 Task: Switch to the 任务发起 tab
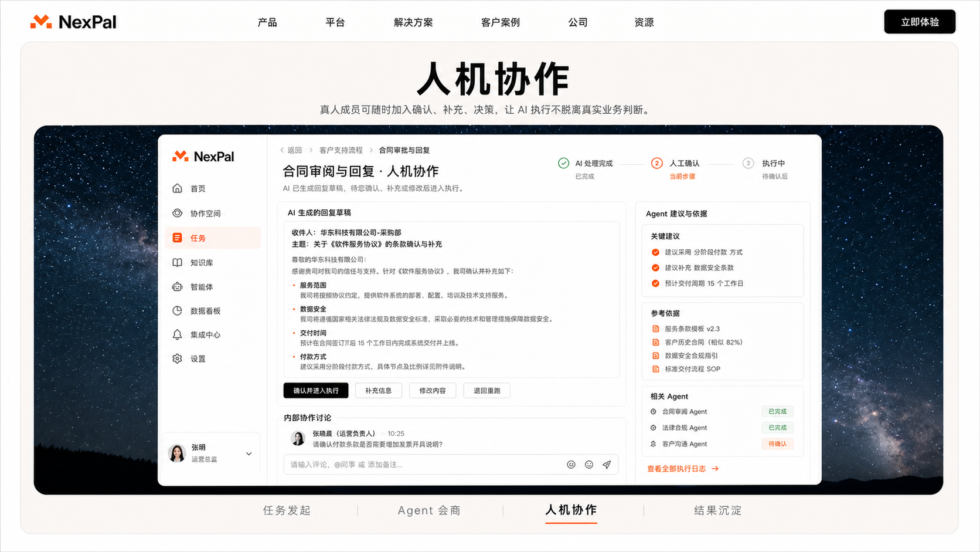(287, 510)
